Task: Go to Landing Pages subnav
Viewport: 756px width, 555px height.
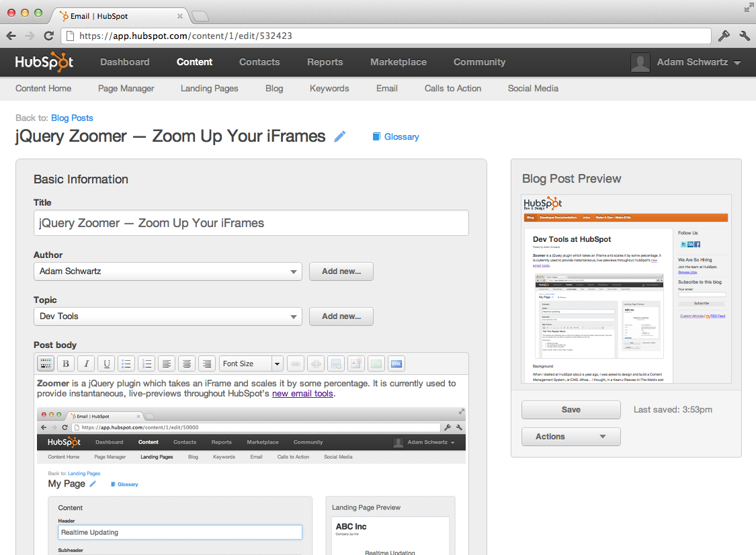Action: [209, 89]
